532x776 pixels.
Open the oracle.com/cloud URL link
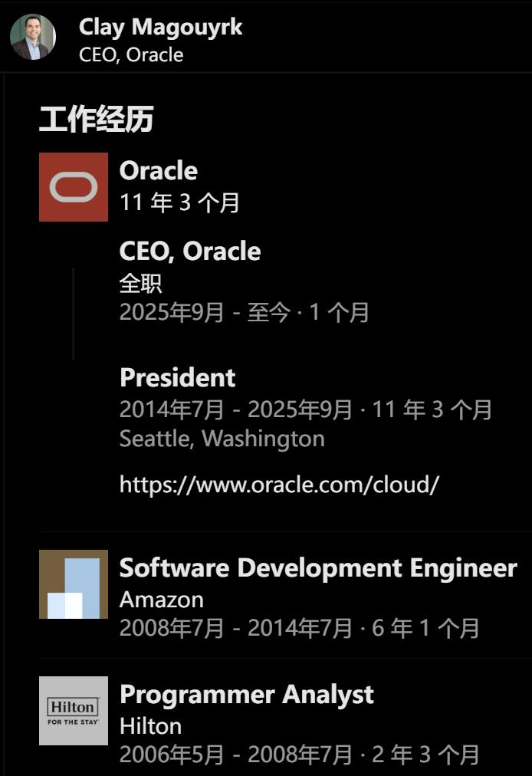[x=279, y=485]
